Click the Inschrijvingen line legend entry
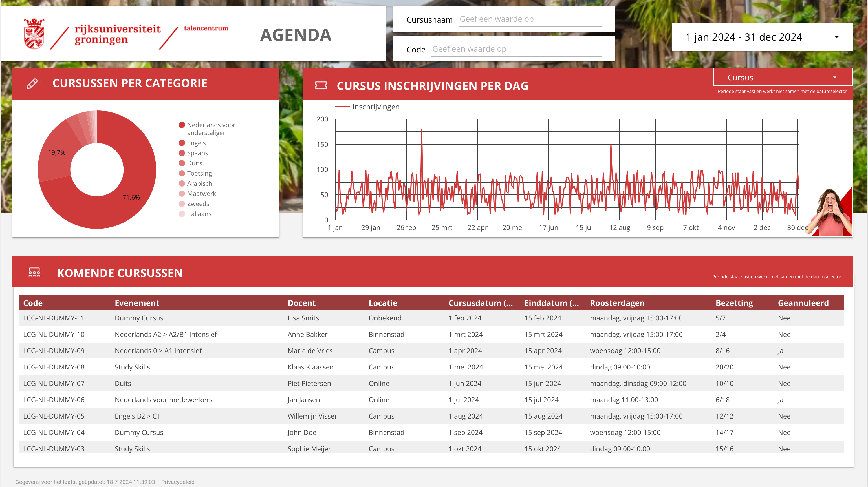The width and height of the screenshot is (868, 487). (367, 107)
